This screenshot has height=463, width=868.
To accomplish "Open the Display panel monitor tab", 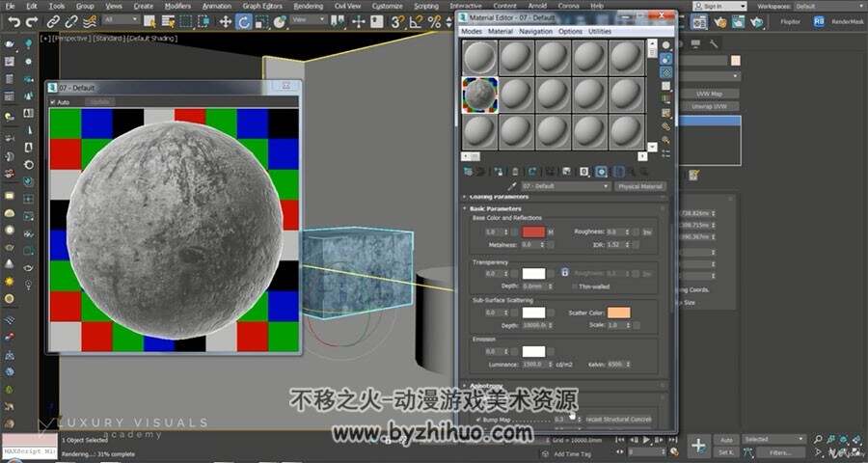I will (x=695, y=43).
